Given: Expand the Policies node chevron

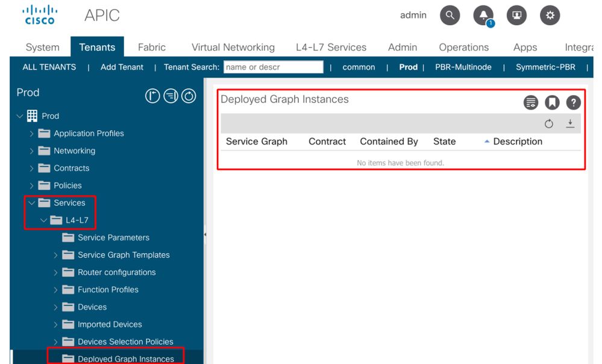Looking at the screenshot, I should coord(31,186).
